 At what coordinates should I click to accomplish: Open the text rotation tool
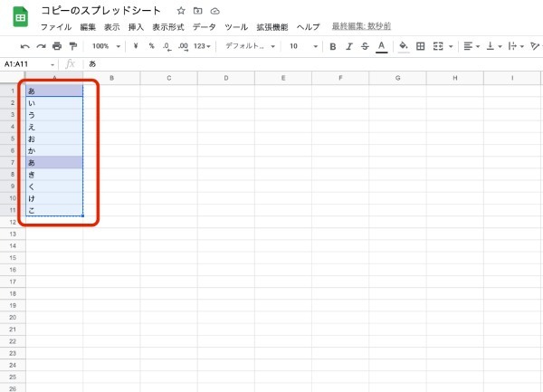click(536, 46)
